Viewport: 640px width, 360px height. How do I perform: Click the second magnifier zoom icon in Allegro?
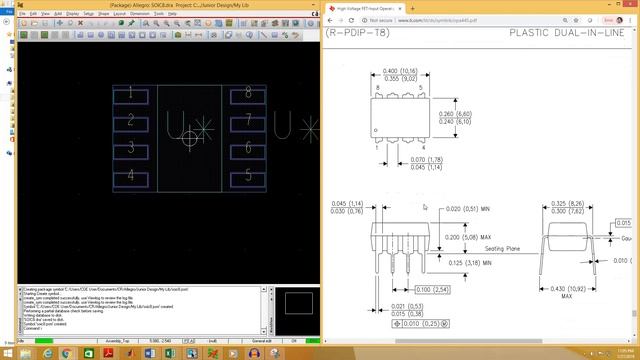click(156, 23)
